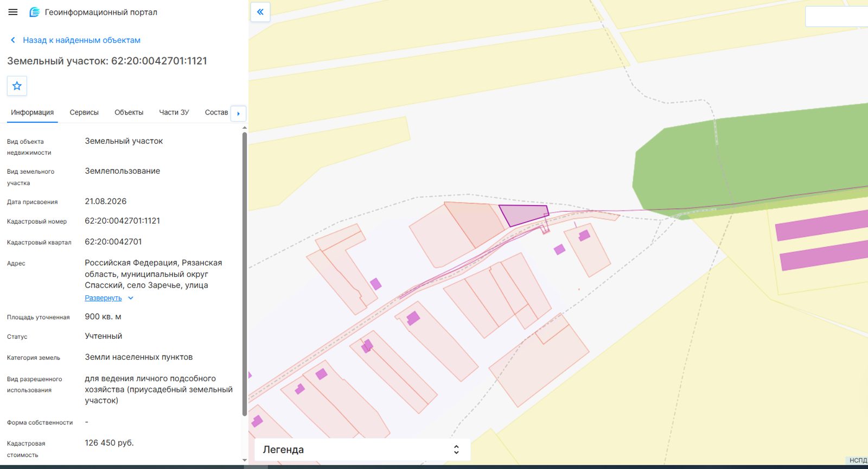Click cadastral cost 126 450 руб.
The image size is (868, 469).
pos(109,443)
